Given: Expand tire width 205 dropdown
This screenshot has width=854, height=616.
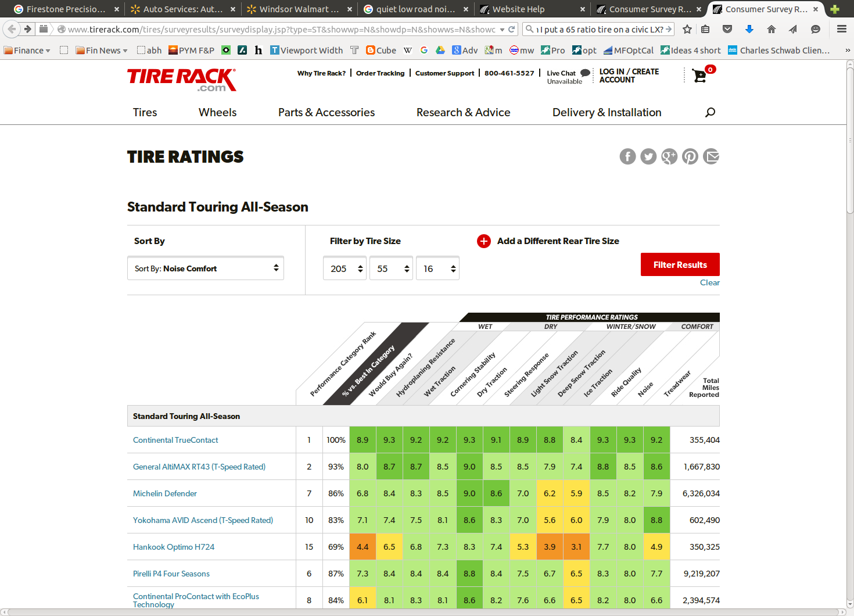Looking at the screenshot, I should click(x=345, y=268).
